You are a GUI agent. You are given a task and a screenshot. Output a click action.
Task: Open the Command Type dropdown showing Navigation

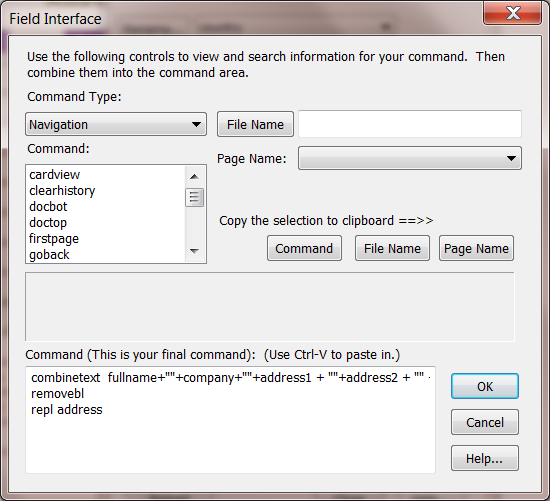point(116,124)
